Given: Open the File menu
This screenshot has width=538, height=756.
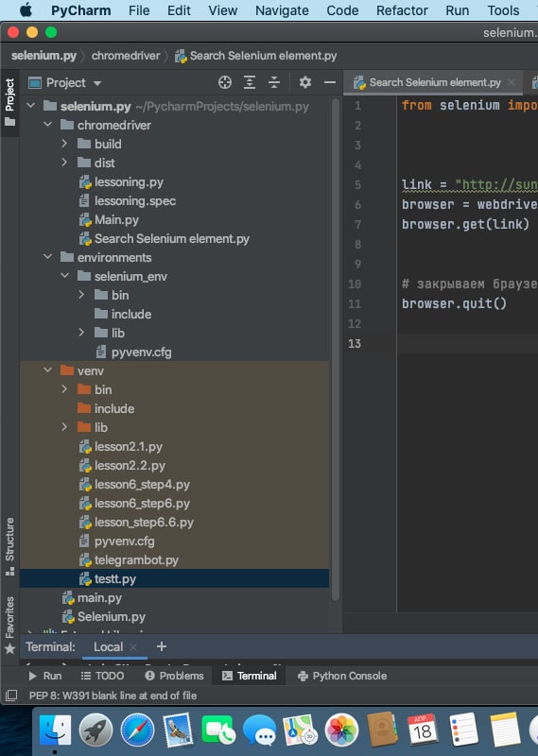Looking at the screenshot, I should (139, 10).
